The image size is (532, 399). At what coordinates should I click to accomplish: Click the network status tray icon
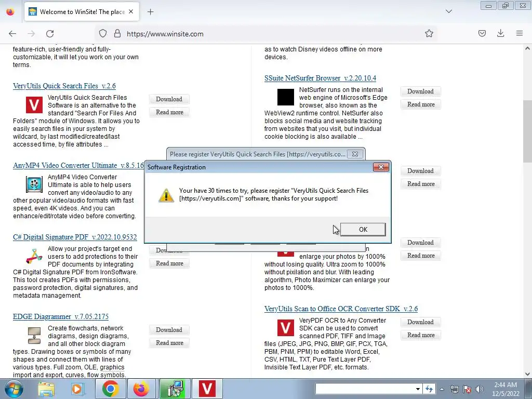[454, 389]
